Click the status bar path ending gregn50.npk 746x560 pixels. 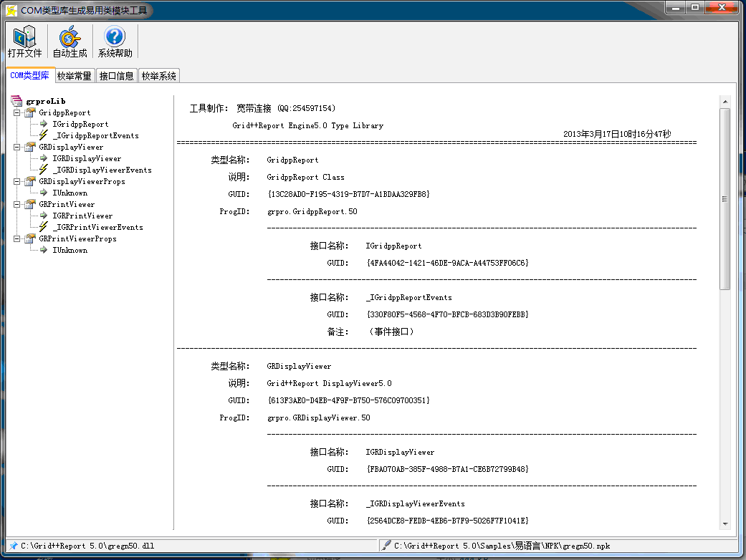[x=502, y=546]
